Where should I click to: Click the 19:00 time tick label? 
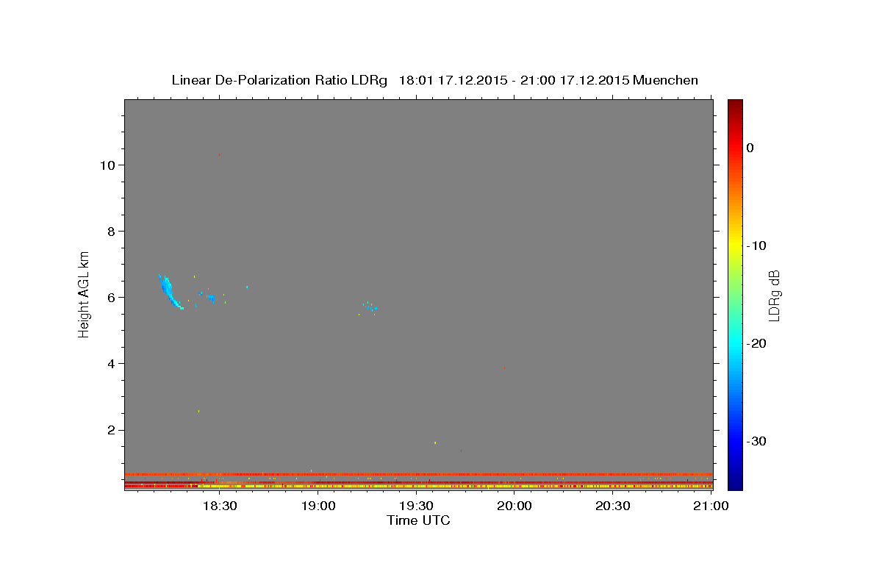[318, 506]
